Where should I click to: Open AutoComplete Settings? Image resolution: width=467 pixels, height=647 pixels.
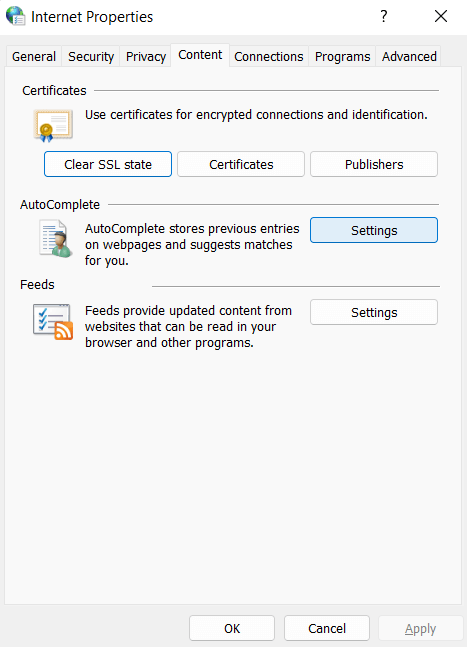(x=374, y=230)
